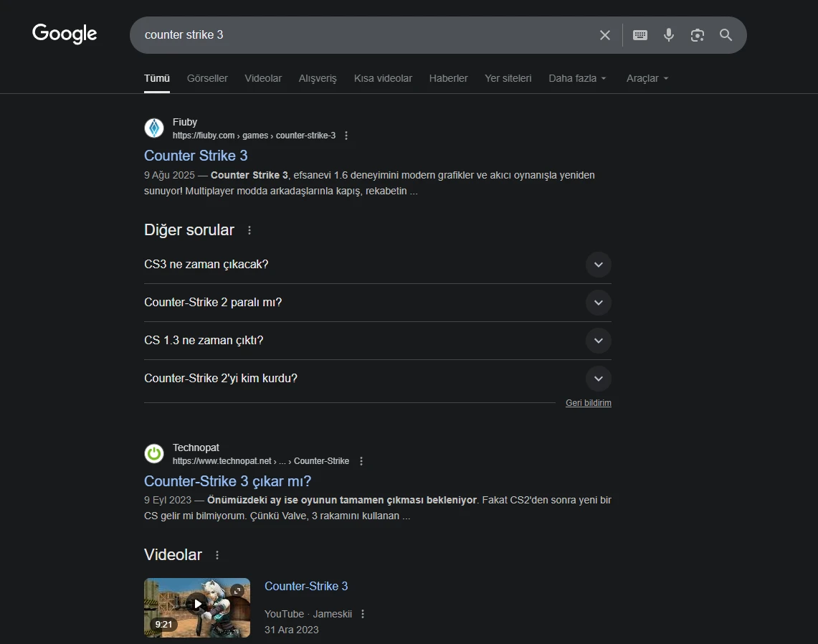The image size is (818, 644).
Task: Clear the search box with X icon
Action: coord(605,35)
